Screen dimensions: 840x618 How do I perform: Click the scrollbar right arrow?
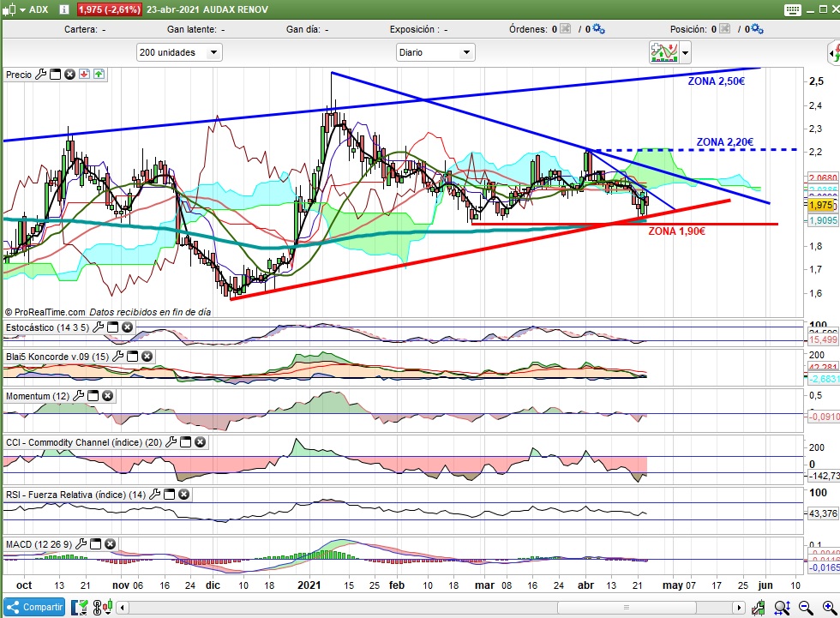pyautogui.click(x=739, y=608)
